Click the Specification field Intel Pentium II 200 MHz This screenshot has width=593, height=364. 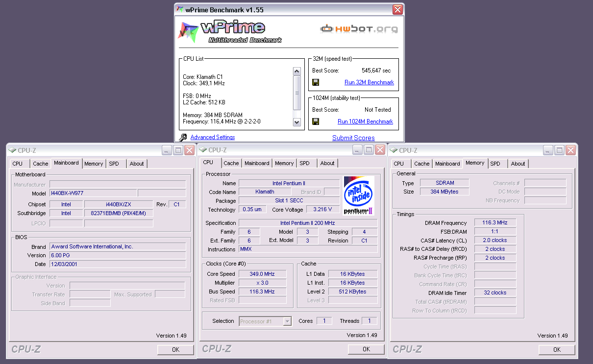(x=308, y=223)
